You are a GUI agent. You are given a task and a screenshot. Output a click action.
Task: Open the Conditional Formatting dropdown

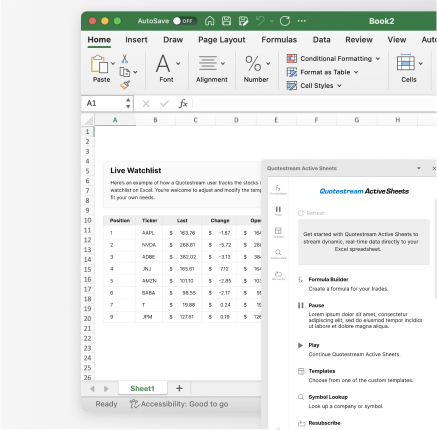333,59
